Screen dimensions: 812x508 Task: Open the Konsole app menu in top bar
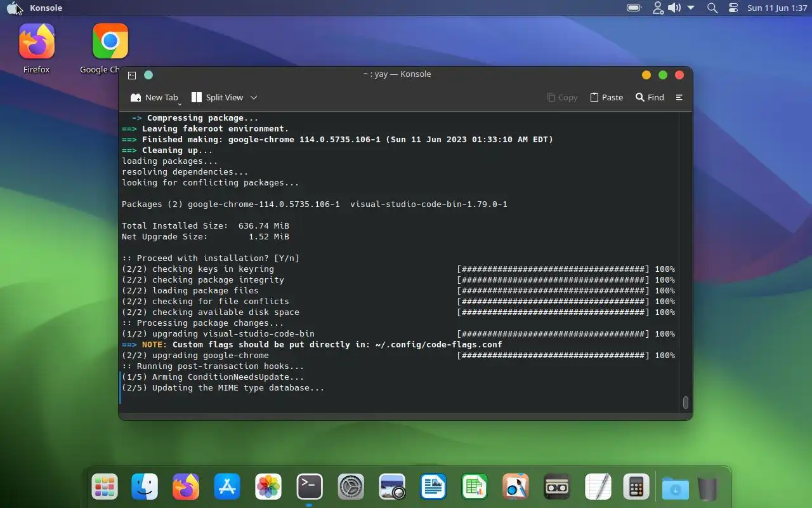pos(46,8)
